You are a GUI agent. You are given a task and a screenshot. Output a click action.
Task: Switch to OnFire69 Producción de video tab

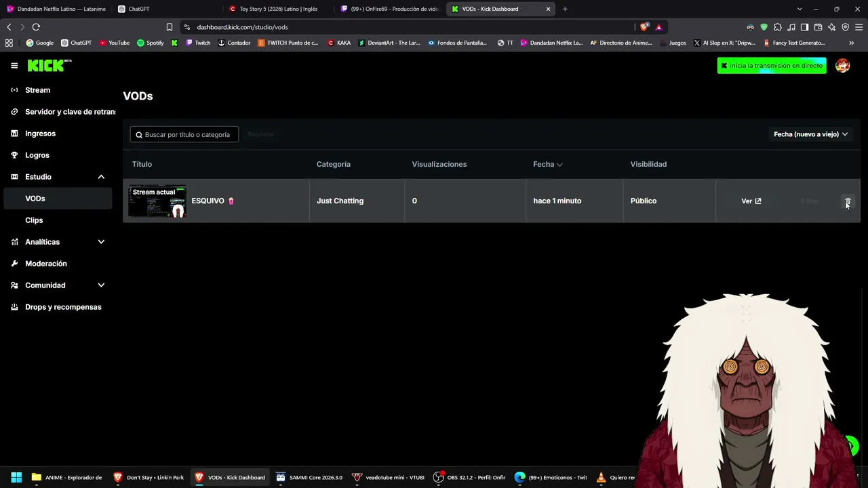click(389, 9)
